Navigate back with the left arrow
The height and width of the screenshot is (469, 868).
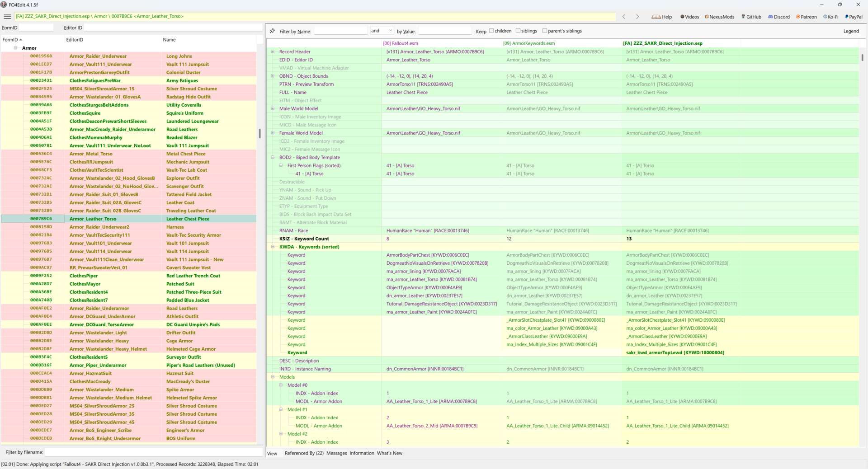624,17
